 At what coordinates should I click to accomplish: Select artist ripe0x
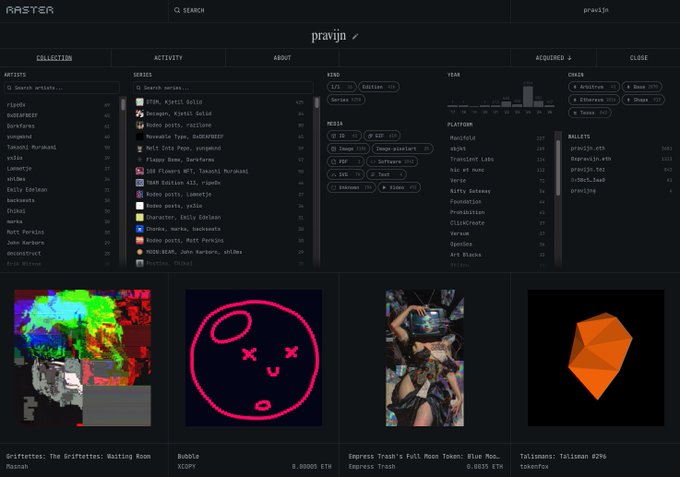58,105
